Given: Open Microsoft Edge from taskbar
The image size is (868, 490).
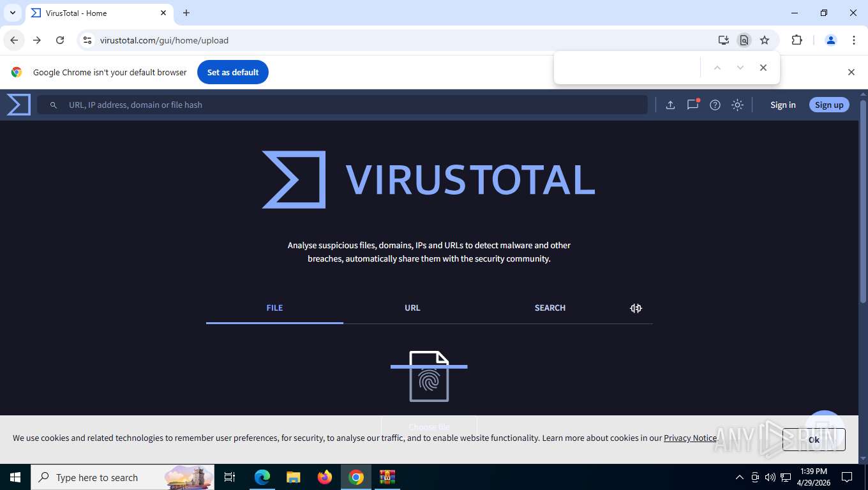Looking at the screenshot, I should pyautogui.click(x=262, y=477).
